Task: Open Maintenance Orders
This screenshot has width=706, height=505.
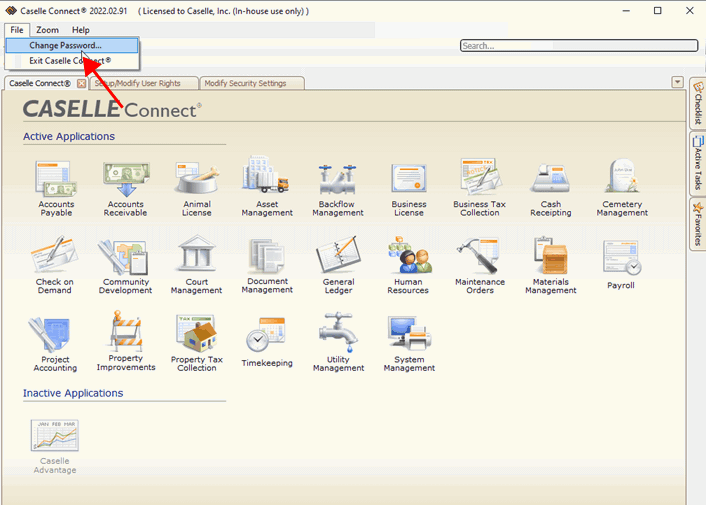Action: [480, 266]
